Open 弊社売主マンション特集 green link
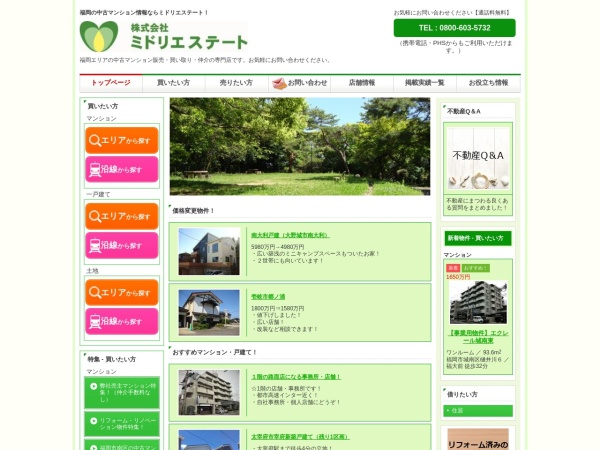The height and width of the screenshot is (450, 600). pos(122,393)
